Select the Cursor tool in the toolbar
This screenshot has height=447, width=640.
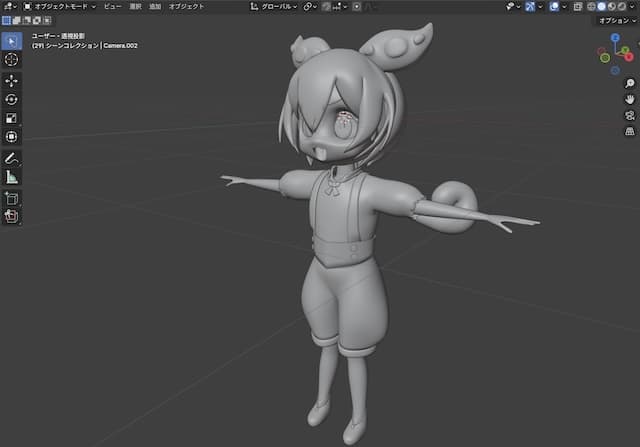tap(12, 60)
